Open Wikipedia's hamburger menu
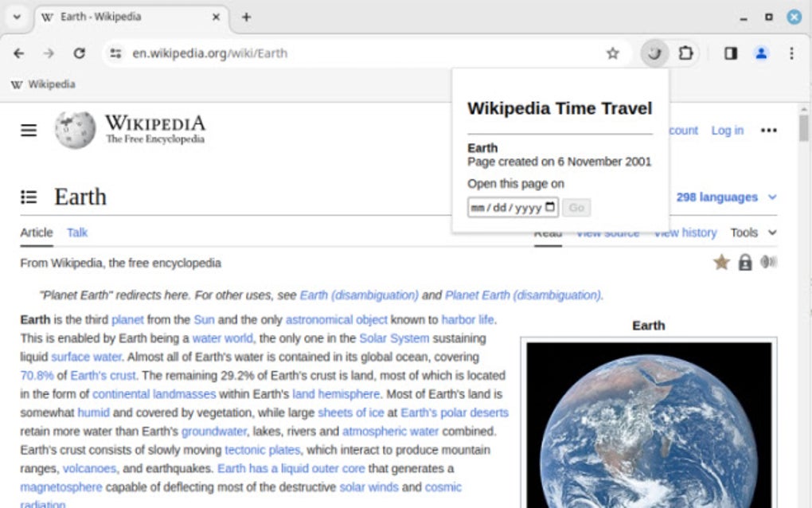812x508 pixels. point(28,130)
